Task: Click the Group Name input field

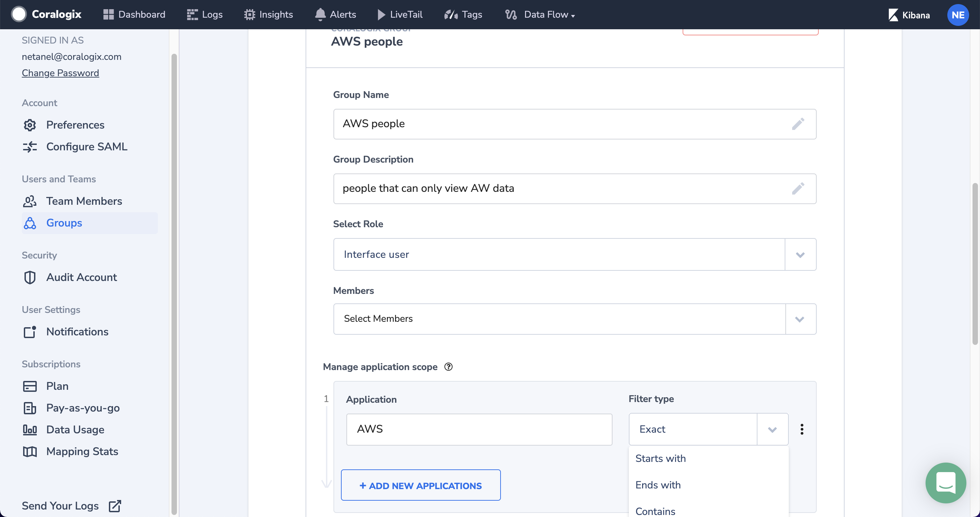Action: coord(575,124)
